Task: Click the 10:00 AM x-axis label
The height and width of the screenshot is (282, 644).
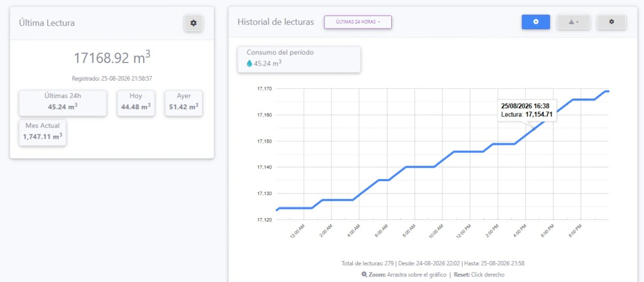Action: pyautogui.click(x=435, y=232)
